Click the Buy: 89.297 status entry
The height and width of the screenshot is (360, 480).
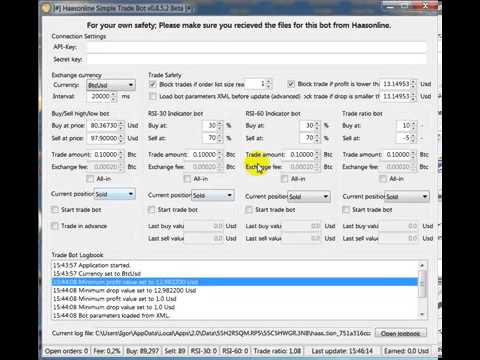point(143,351)
